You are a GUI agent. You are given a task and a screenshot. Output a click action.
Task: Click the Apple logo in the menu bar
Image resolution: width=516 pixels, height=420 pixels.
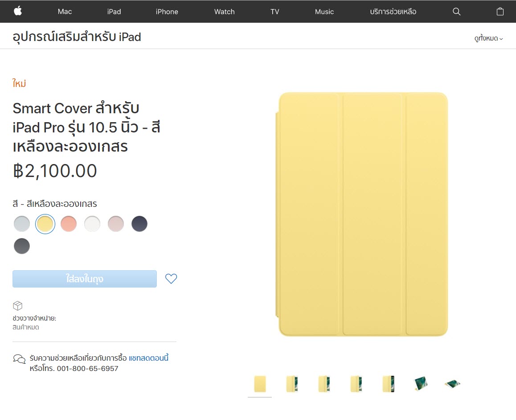point(17,11)
